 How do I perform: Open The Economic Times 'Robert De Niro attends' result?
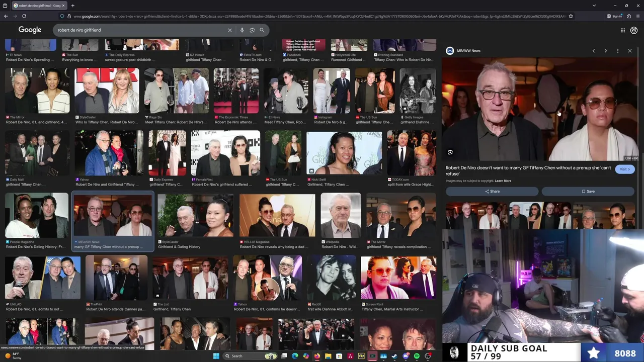click(x=236, y=96)
